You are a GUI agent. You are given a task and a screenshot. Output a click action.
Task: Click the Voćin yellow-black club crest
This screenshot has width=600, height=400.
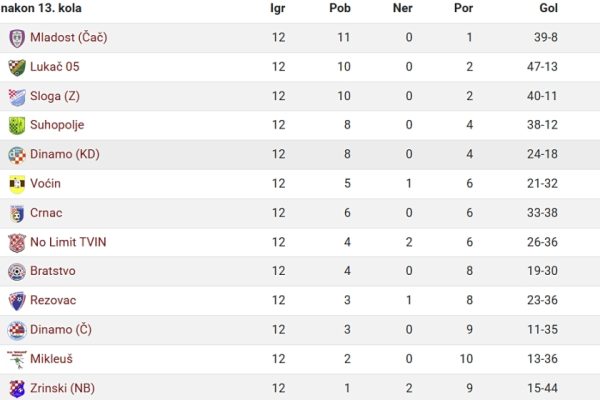click(x=17, y=184)
